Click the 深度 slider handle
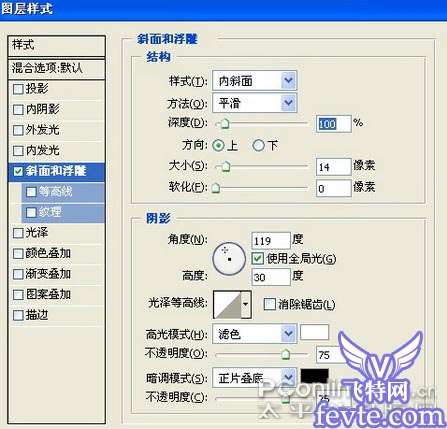The image size is (447, 429). [225, 124]
